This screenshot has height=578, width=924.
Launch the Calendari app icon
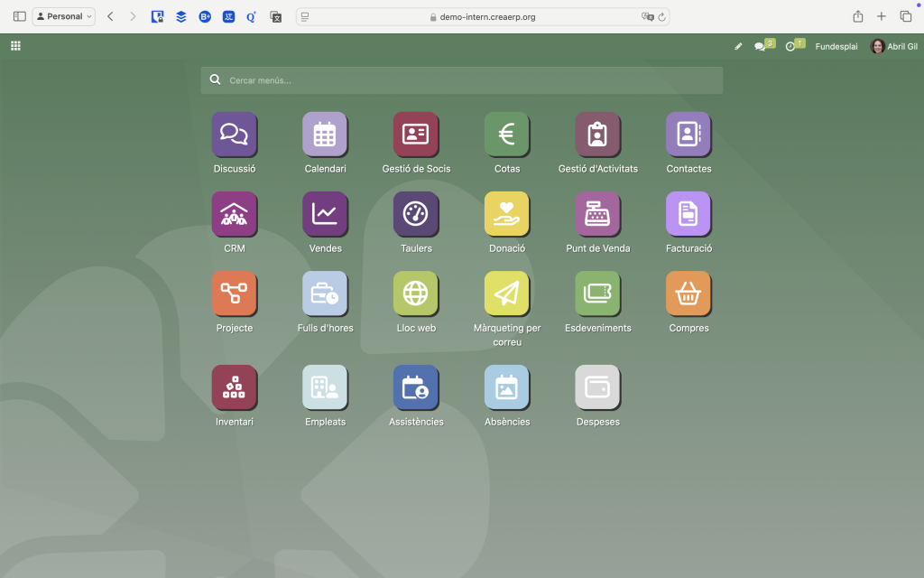click(x=325, y=135)
